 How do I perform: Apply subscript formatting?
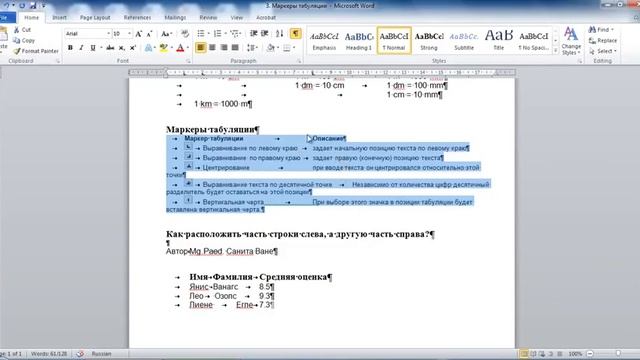coord(122,48)
